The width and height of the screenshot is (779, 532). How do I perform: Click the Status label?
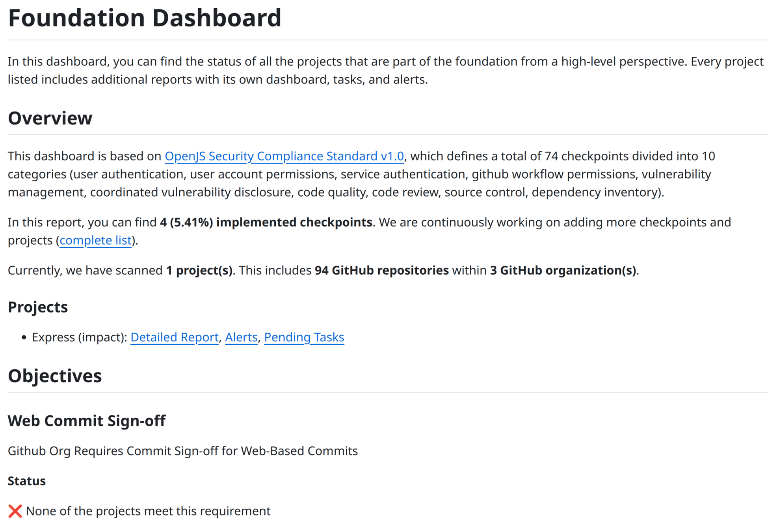click(27, 481)
